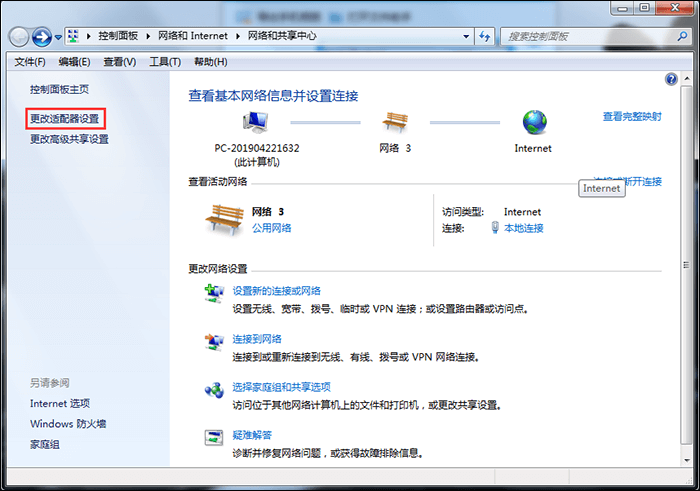
Task: Click the Control Panel icon in address bar
Action: 73,36
